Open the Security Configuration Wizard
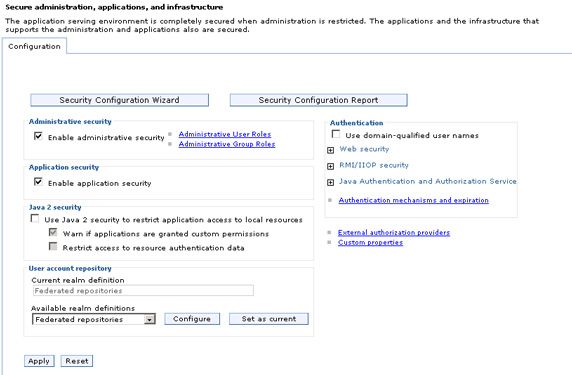 pyautogui.click(x=119, y=100)
